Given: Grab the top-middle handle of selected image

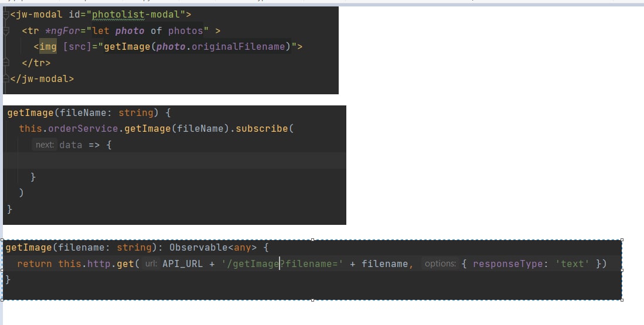Looking at the screenshot, I should click(312, 240).
